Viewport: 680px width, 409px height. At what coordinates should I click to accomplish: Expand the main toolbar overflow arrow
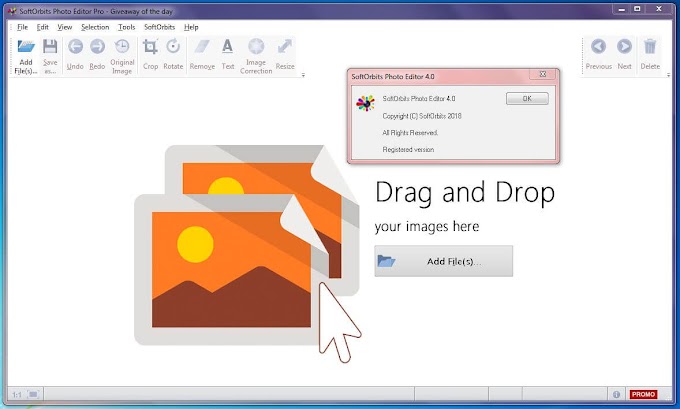[x=303, y=75]
